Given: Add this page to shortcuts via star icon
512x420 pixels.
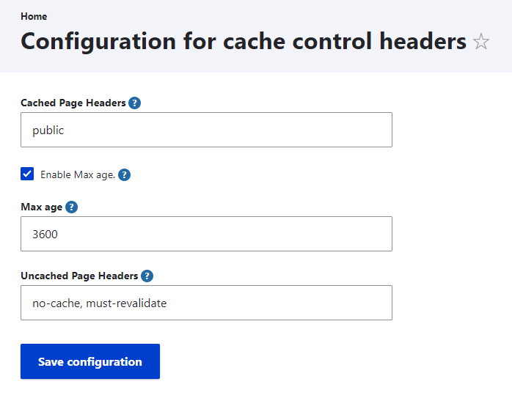Looking at the screenshot, I should 481,42.
